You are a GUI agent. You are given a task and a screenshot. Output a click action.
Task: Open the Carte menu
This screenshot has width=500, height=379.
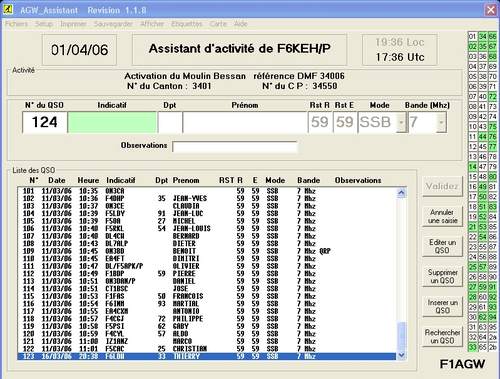[x=218, y=24]
